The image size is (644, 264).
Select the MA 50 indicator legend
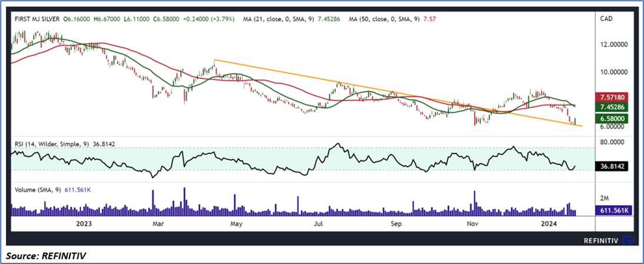(391, 19)
